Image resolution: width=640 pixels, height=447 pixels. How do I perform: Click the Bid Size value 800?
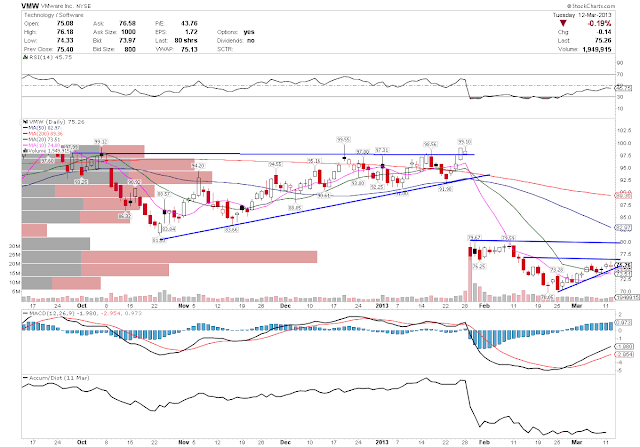click(130, 49)
